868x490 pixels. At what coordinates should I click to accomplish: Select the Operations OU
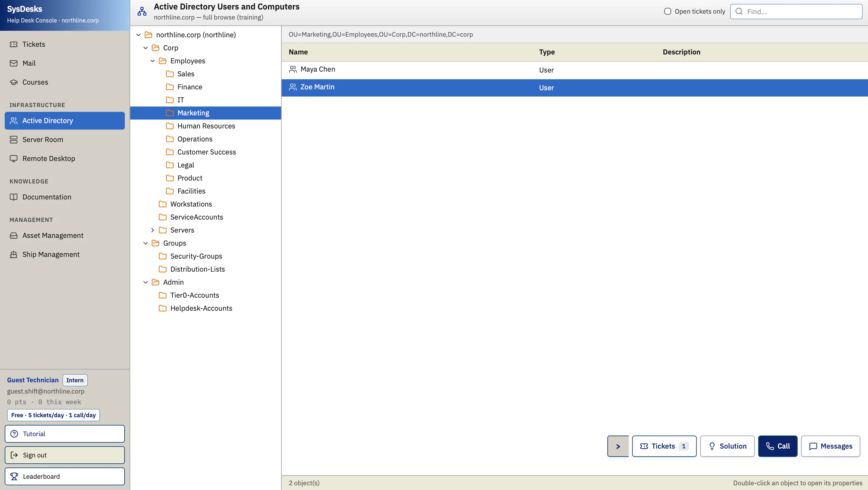pyautogui.click(x=206, y=139)
